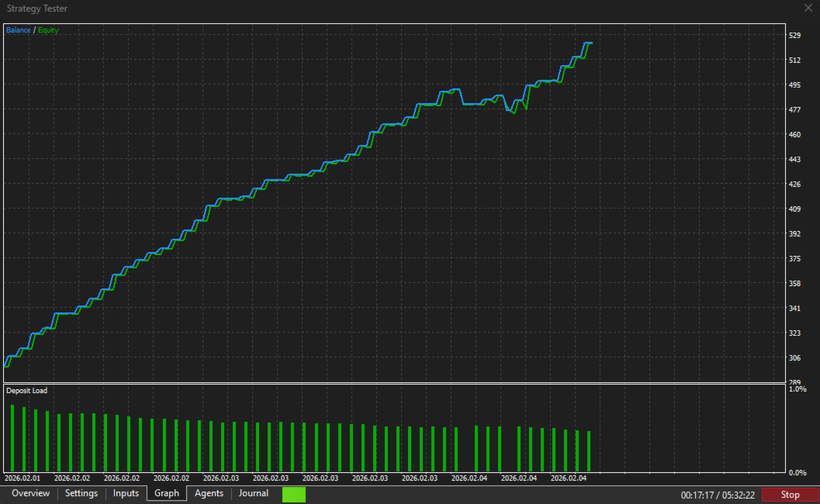This screenshot has height=504, width=820.
Task: Show the Journal tab
Action: click(x=253, y=494)
